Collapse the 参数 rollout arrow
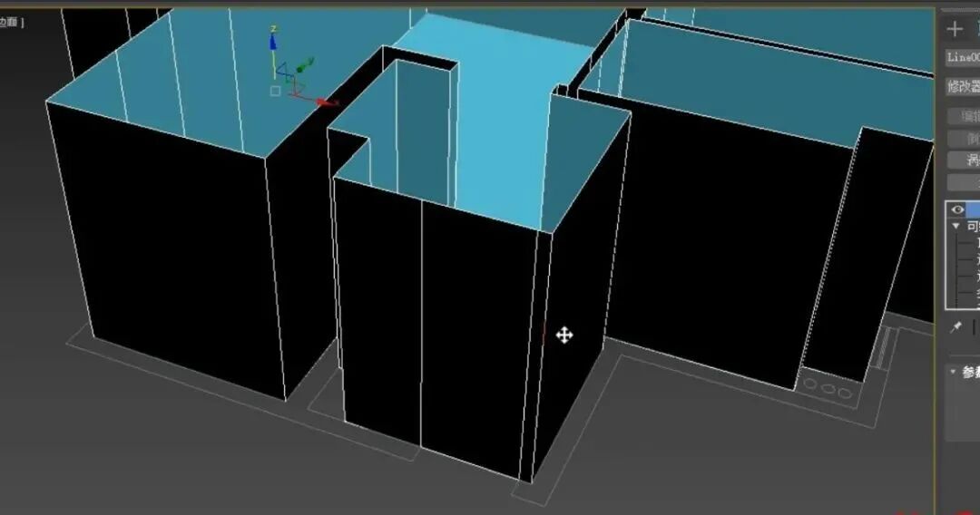This screenshot has width=980, height=515. 953,372
